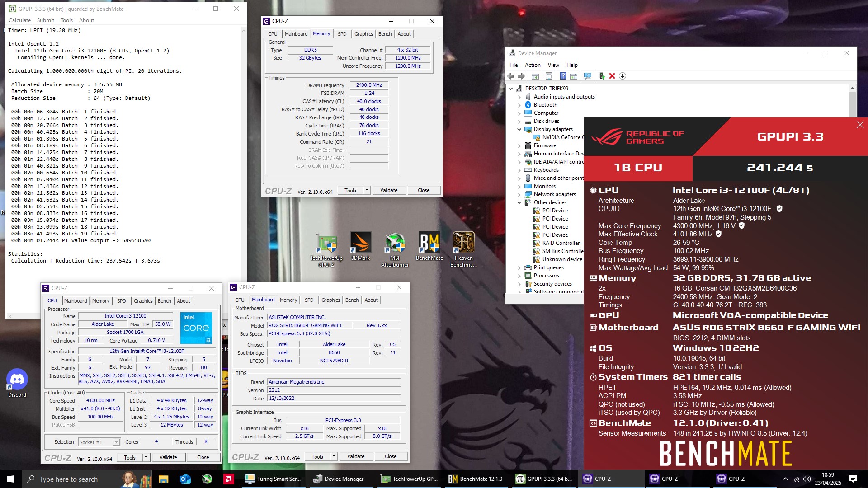Open Heaven Benchmark desktop shortcut
This screenshot has width=868, height=488.
point(464,249)
